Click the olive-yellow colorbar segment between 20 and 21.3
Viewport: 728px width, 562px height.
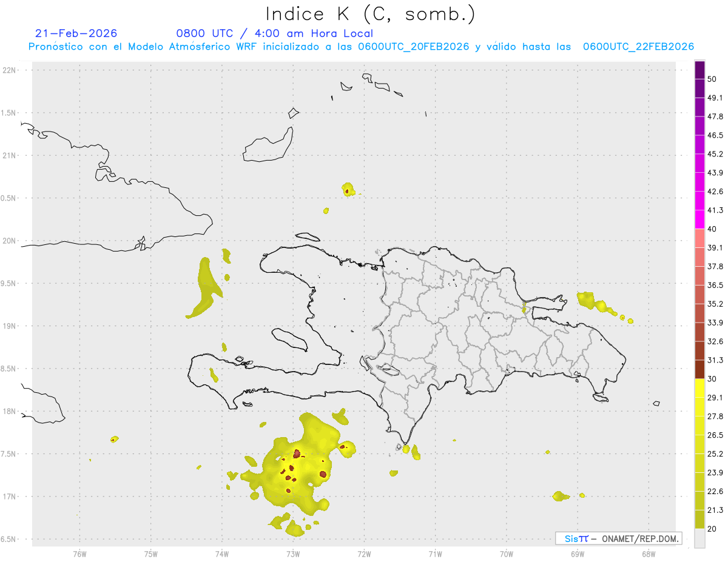pos(699,520)
